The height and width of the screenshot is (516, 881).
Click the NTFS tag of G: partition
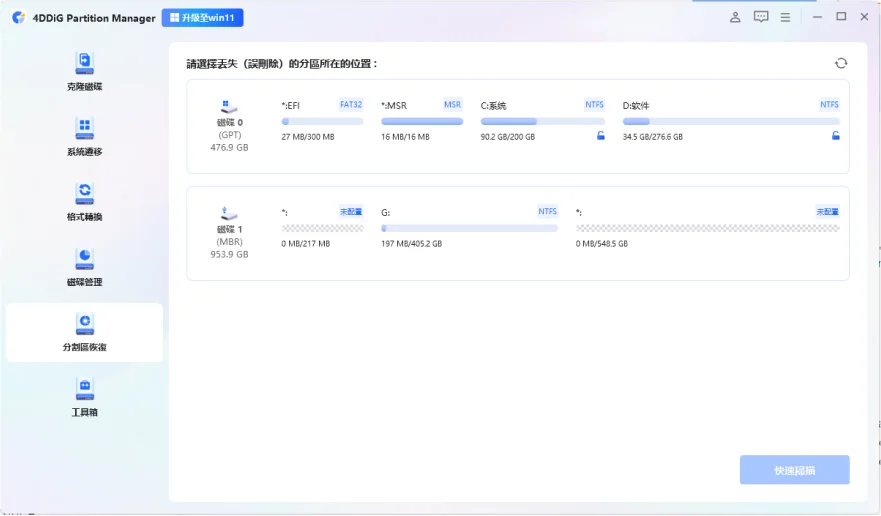point(547,211)
